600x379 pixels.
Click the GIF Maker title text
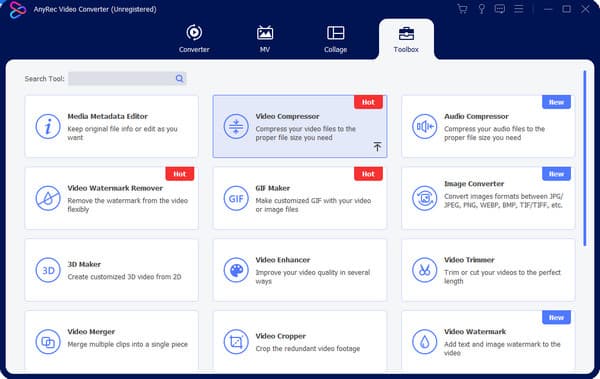273,188
